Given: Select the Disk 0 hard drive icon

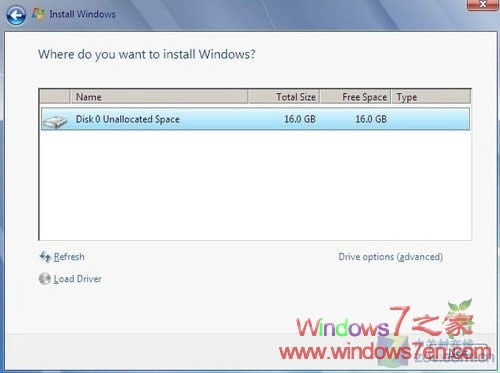Looking at the screenshot, I should pos(55,121).
